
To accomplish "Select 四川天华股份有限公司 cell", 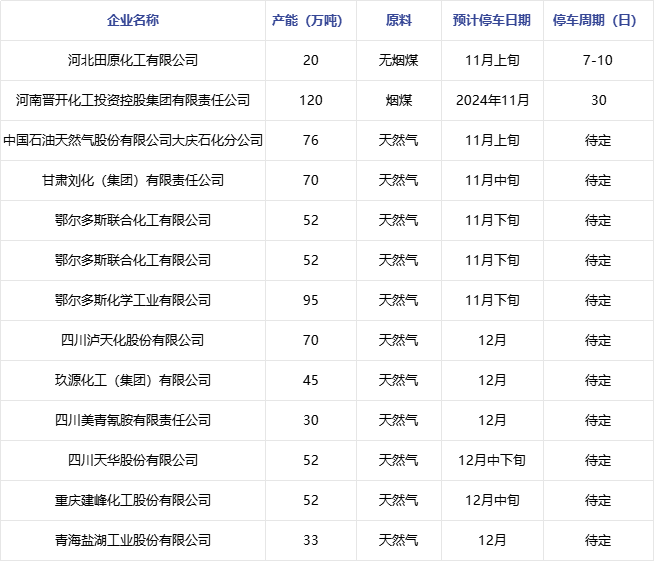I will pyautogui.click(x=133, y=460).
